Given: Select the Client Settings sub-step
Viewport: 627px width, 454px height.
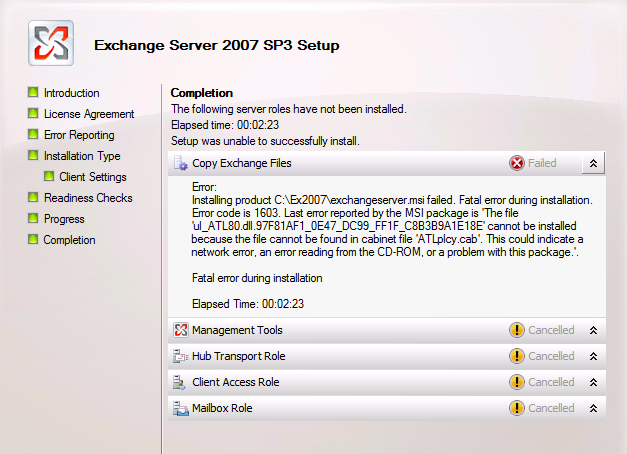Looking at the screenshot, I should point(93,177).
